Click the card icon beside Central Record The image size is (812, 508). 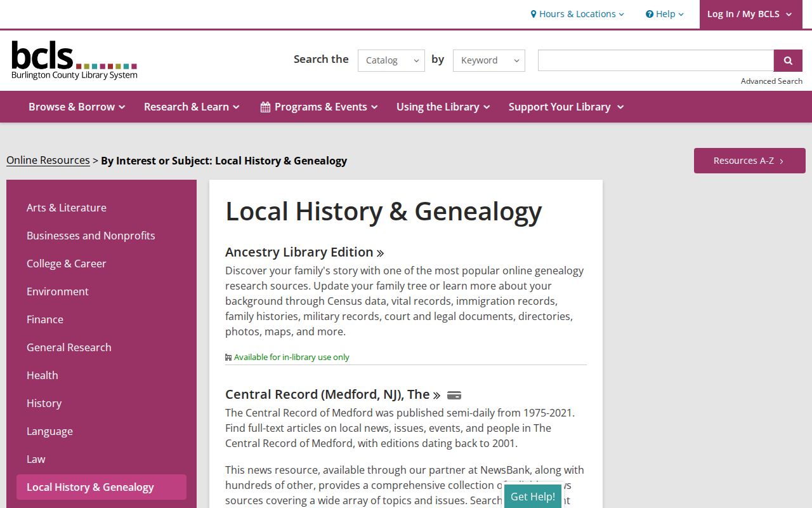(x=454, y=395)
